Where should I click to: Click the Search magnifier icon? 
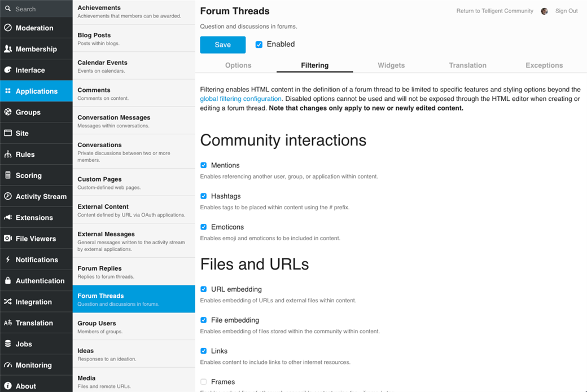7,8
